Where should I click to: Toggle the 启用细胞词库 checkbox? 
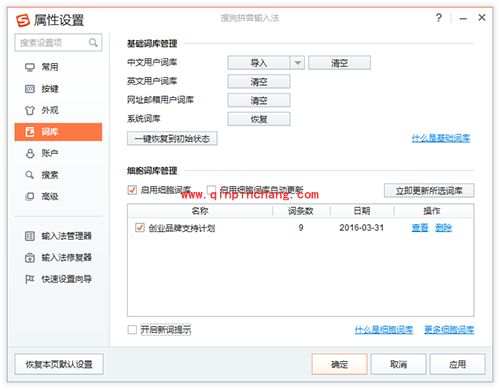132,190
